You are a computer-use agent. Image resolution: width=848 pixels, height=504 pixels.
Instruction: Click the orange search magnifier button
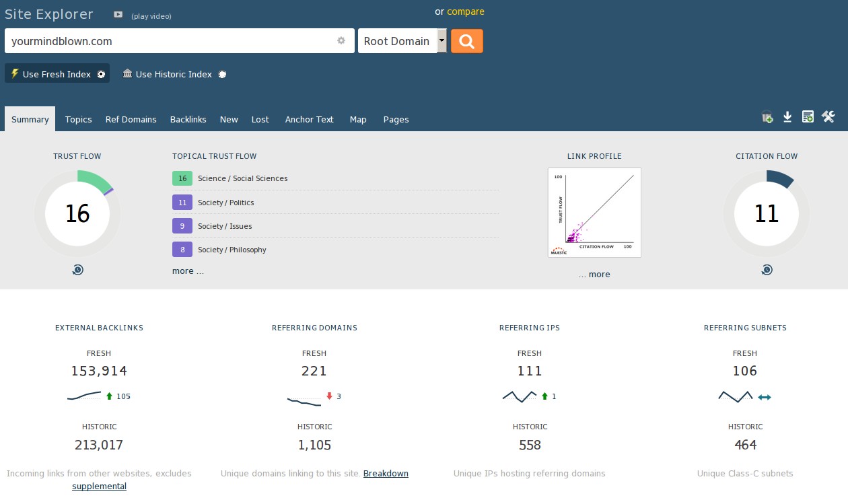click(x=466, y=41)
